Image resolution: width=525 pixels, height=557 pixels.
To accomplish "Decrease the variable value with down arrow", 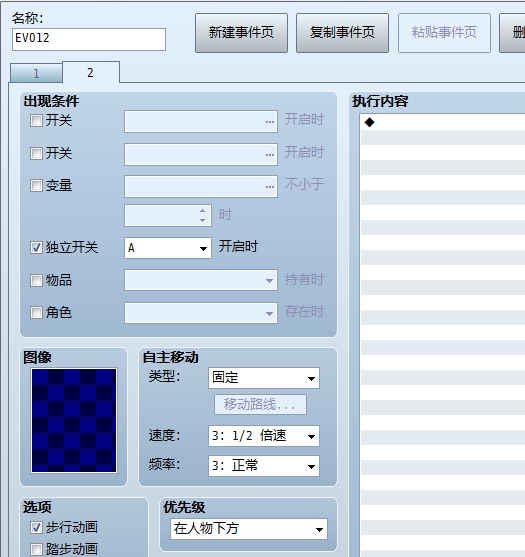I will click(x=202, y=220).
